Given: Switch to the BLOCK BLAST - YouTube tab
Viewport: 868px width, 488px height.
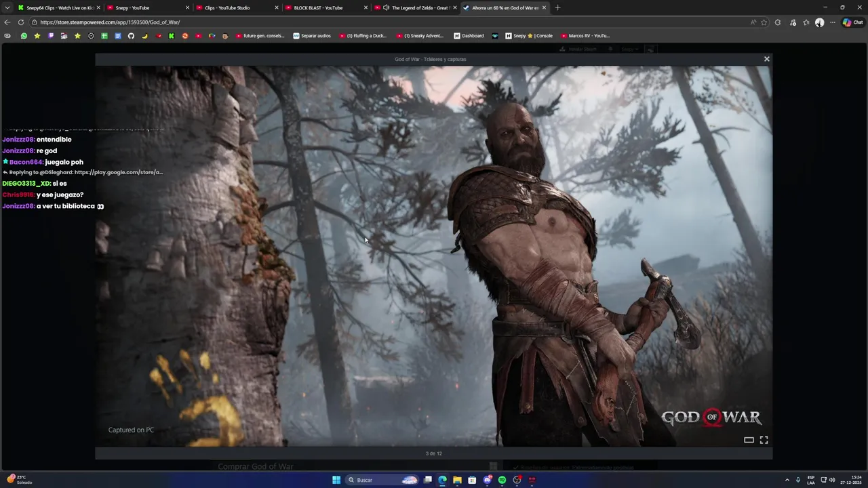Looking at the screenshot, I should 325,7.
